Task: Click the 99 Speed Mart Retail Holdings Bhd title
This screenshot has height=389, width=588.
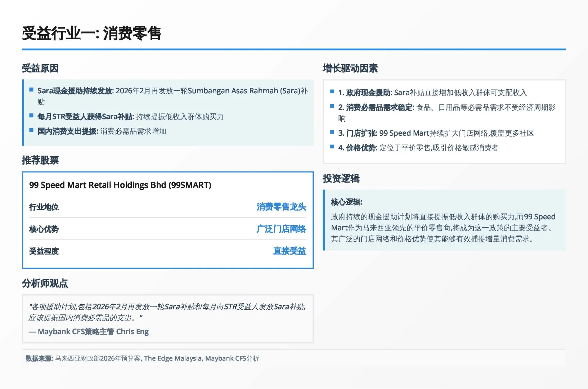Action: point(120,185)
